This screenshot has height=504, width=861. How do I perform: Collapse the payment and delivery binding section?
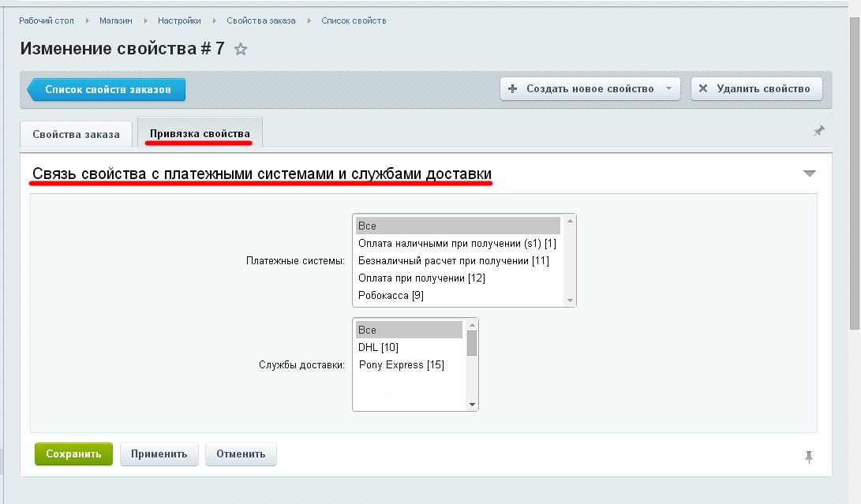[810, 174]
